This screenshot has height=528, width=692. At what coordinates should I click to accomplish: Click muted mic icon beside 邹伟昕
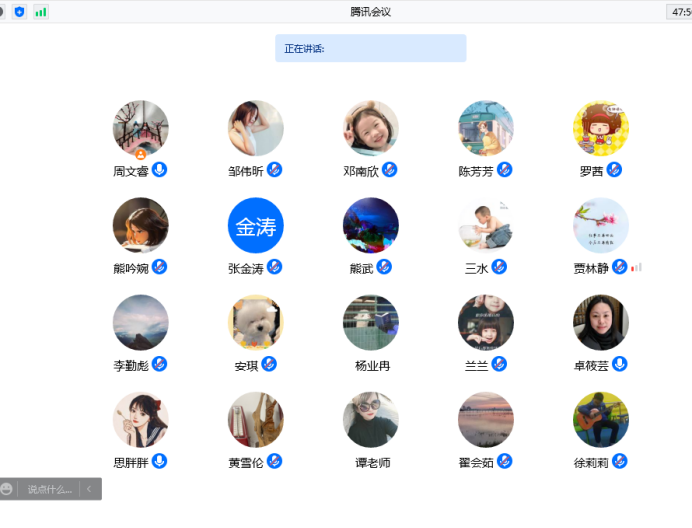[274, 170]
